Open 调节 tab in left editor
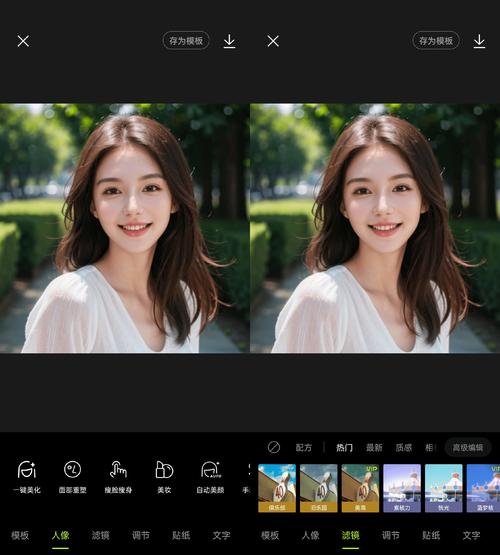 click(x=141, y=535)
